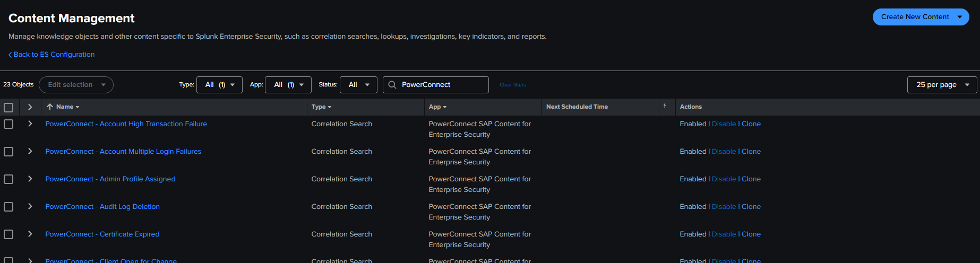The width and height of the screenshot is (980, 263).
Task: Disable the Account Multiple Login Failures search
Action: point(724,152)
